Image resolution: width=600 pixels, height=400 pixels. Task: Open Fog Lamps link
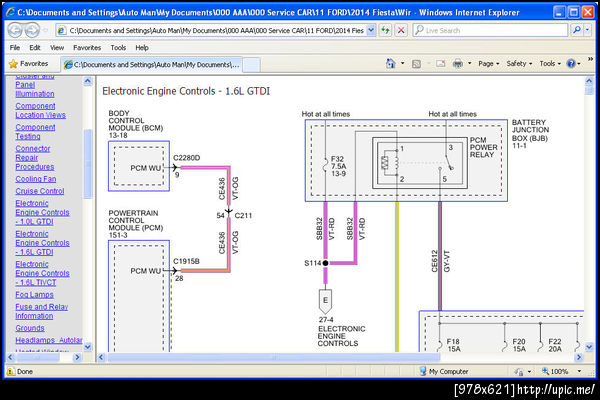point(34,295)
